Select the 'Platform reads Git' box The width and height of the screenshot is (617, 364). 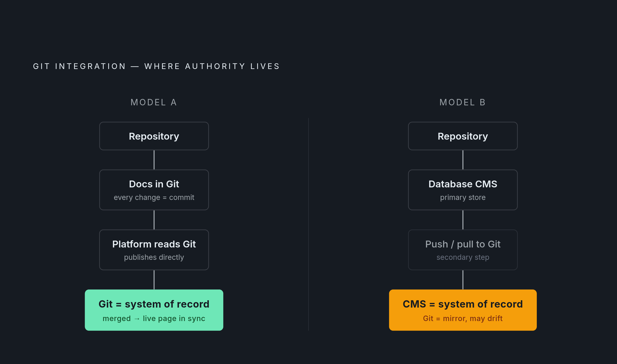154,250
